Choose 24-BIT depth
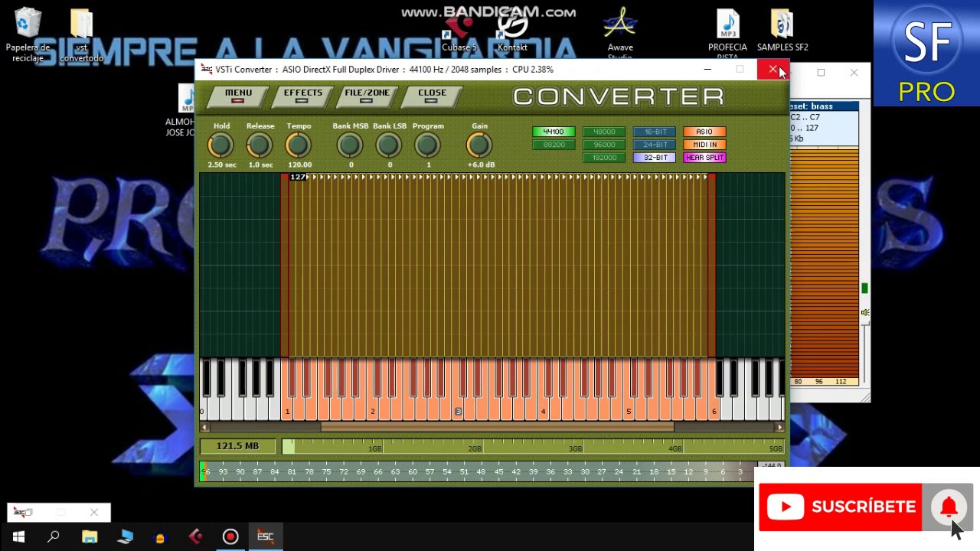The width and height of the screenshot is (980, 551). pyautogui.click(x=655, y=145)
